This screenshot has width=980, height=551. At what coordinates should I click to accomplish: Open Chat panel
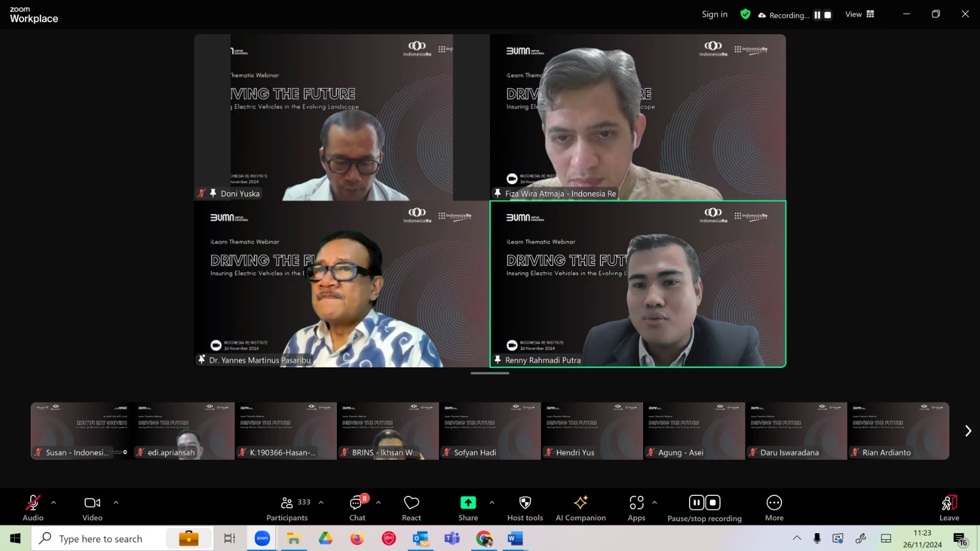358,508
